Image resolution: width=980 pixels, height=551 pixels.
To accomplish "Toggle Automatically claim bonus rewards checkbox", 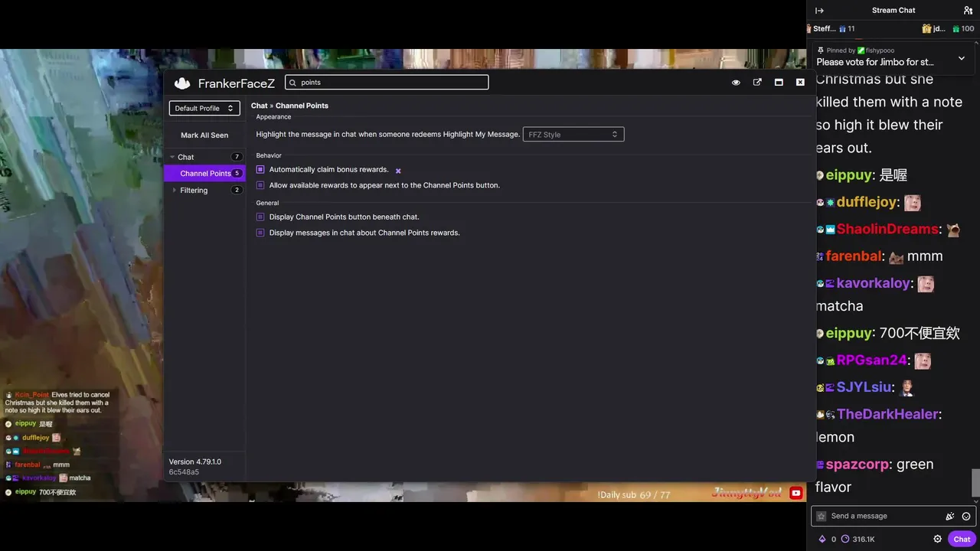I will tap(260, 170).
